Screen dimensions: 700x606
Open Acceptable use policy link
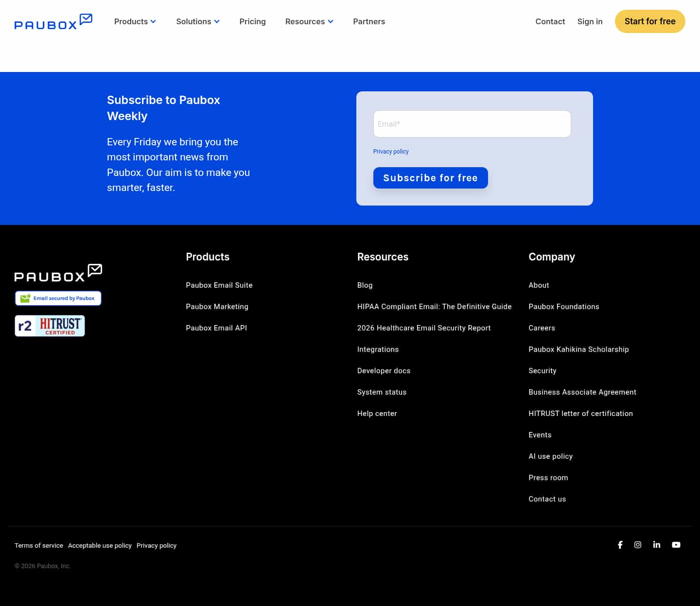(100, 546)
